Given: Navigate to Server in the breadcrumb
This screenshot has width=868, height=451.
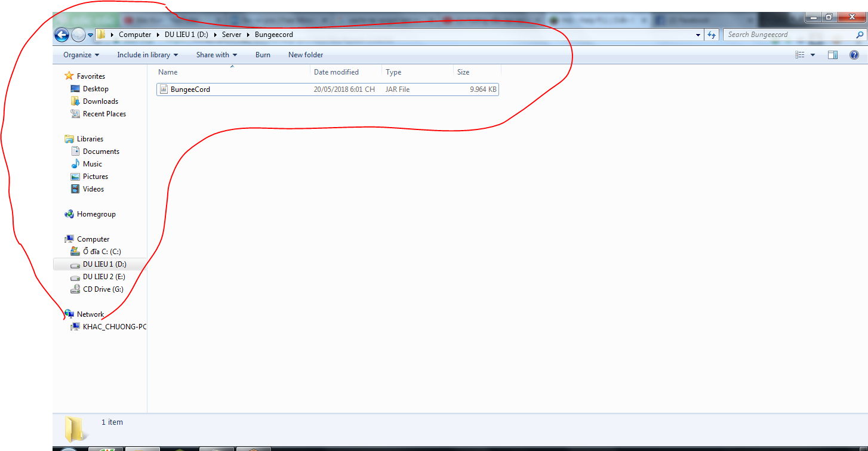Looking at the screenshot, I should point(232,35).
